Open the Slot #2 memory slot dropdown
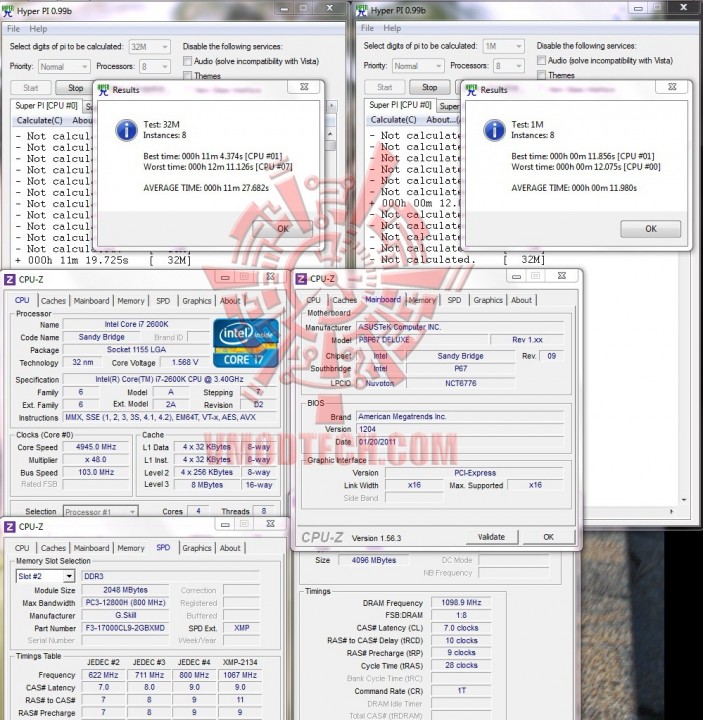Image resolution: width=703 pixels, height=720 pixels. [45, 576]
